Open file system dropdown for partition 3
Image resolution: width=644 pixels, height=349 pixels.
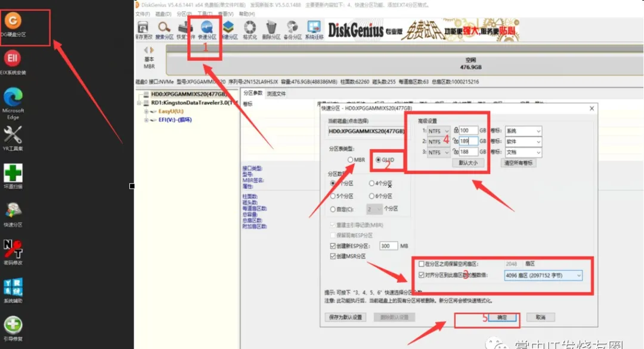tap(439, 152)
